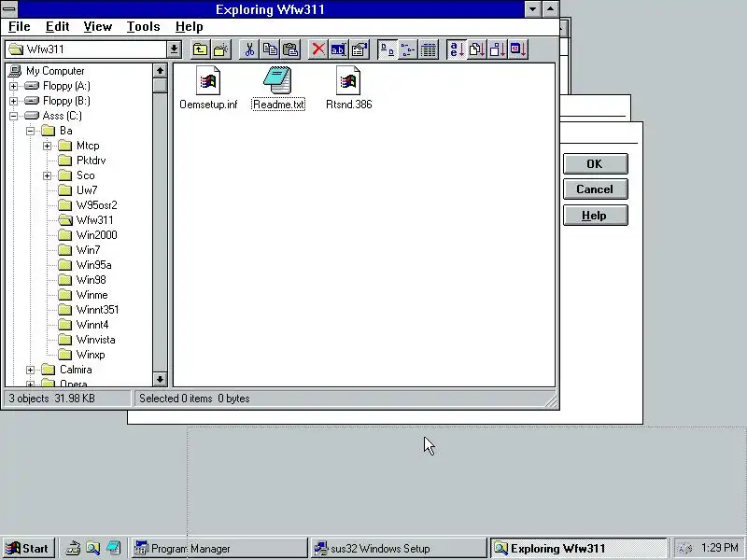The image size is (747, 560).
Task: Expand the Mtcp folder node
Action: tap(48, 146)
